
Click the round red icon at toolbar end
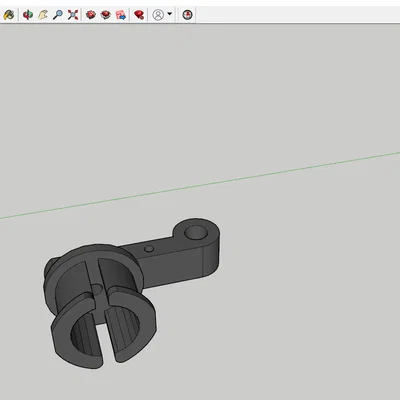pyautogui.click(x=187, y=15)
